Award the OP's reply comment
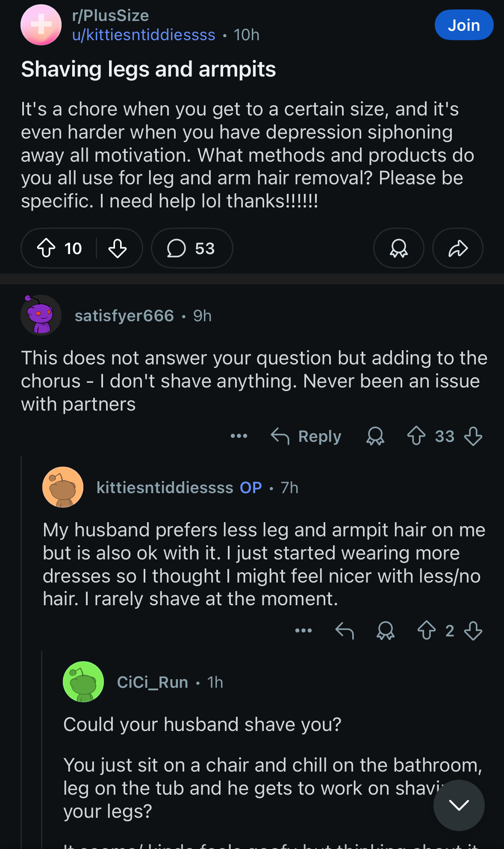 (x=385, y=630)
